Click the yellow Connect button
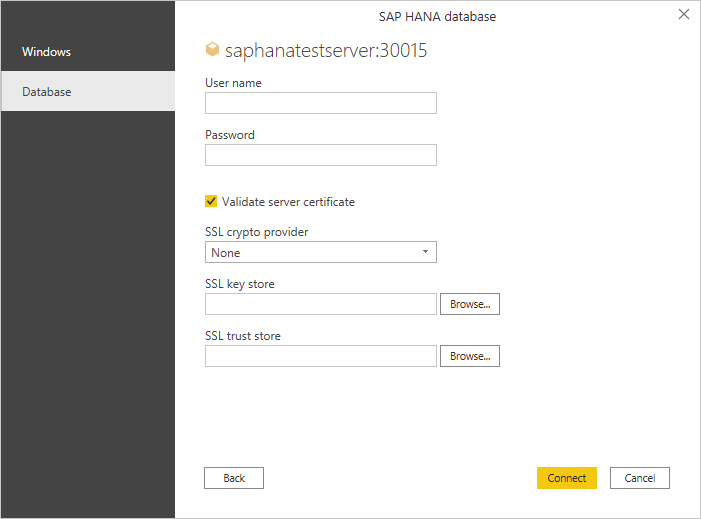Image resolution: width=701 pixels, height=519 pixels. tap(566, 478)
